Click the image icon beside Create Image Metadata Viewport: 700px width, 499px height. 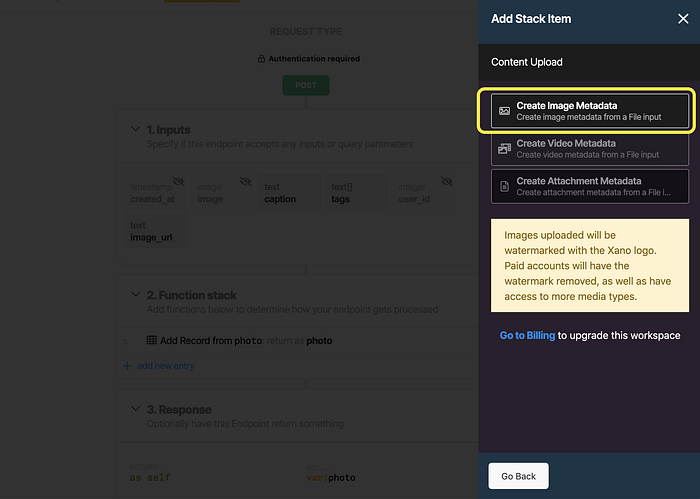coord(504,111)
